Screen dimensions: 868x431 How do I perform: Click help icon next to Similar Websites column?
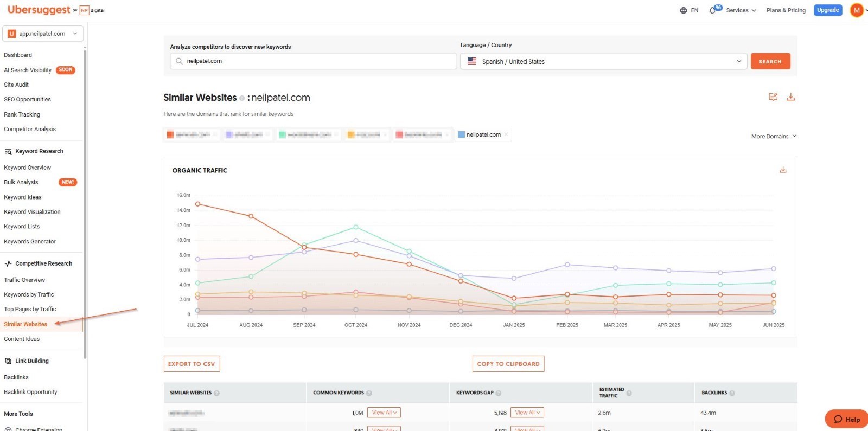point(216,393)
